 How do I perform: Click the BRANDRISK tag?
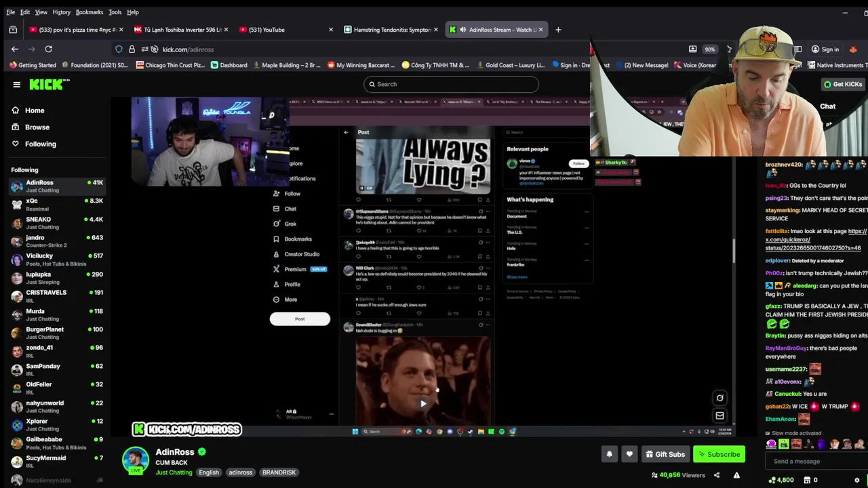(279, 472)
